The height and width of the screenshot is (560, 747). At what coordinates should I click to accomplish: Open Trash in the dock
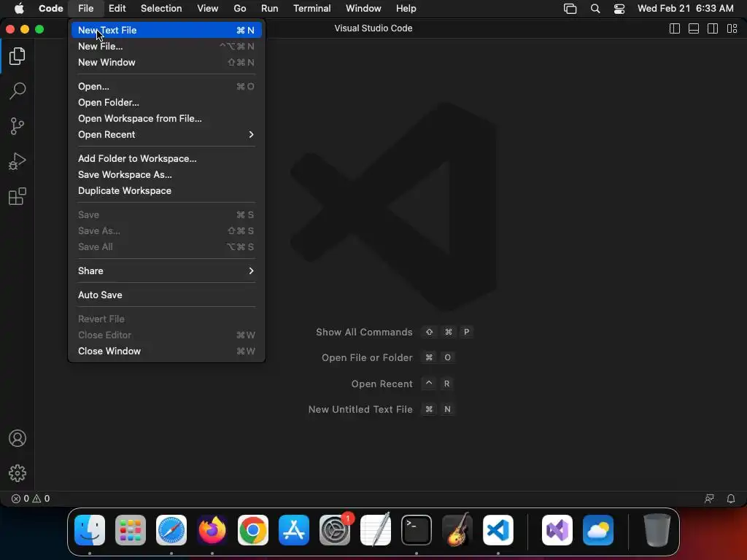click(x=657, y=530)
